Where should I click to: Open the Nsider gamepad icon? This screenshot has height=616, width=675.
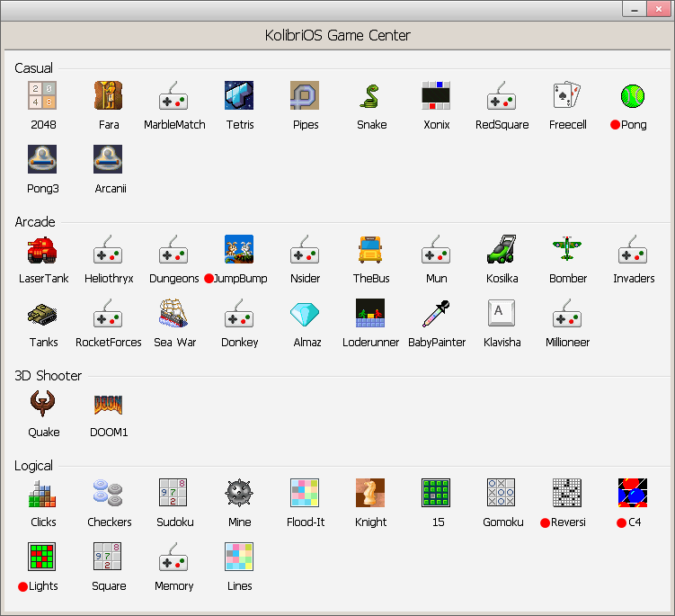point(305,249)
